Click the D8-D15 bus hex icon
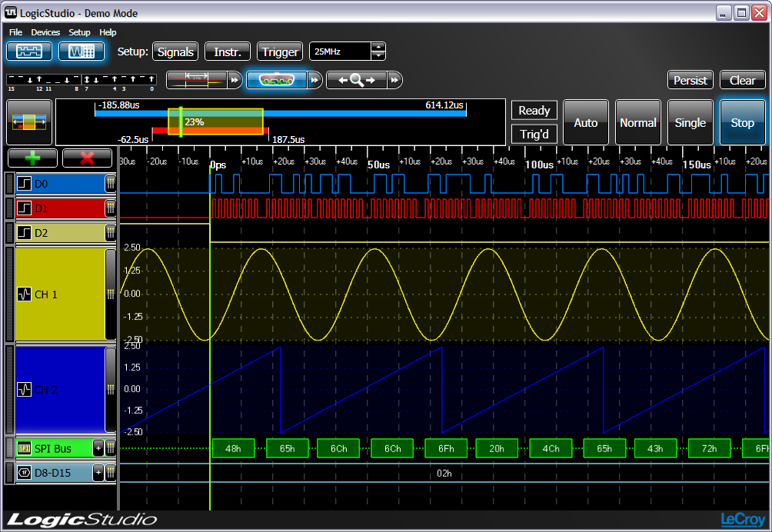The width and height of the screenshot is (772, 532). (24, 473)
